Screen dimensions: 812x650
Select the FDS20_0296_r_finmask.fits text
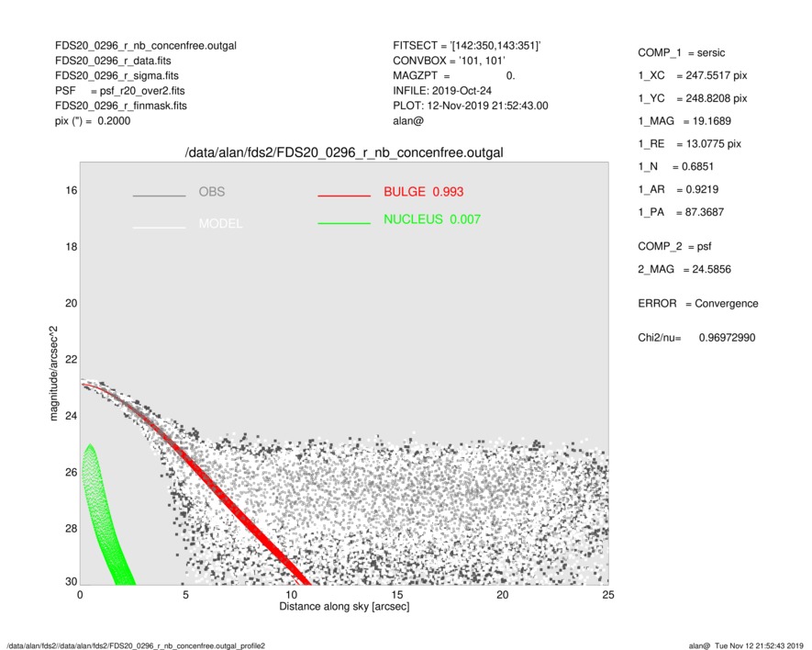click(121, 106)
